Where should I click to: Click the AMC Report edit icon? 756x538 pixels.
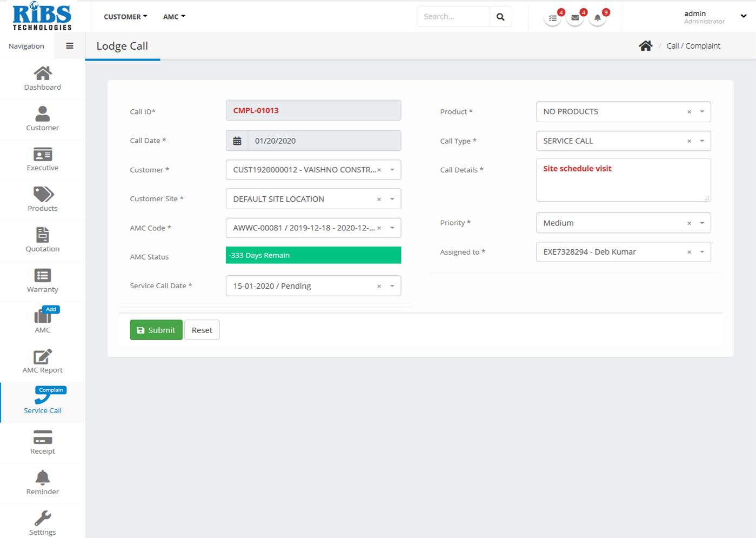(42, 357)
